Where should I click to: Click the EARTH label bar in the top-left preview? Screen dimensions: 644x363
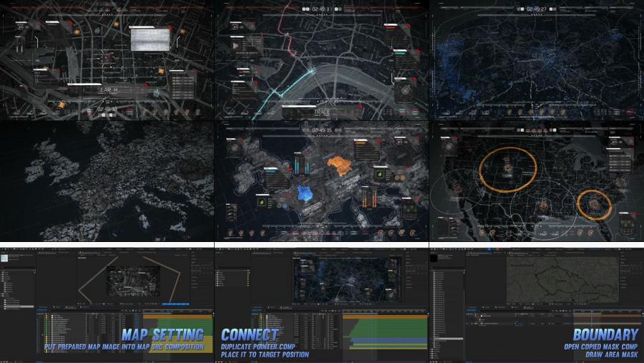tap(109, 89)
